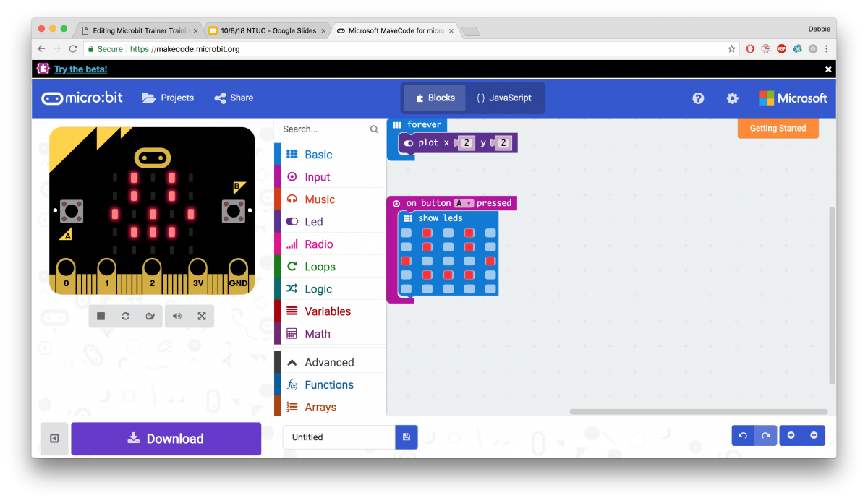Image resolution: width=868 pixels, height=503 pixels.
Task: Go back in browser history
Action: click(41, 49)
